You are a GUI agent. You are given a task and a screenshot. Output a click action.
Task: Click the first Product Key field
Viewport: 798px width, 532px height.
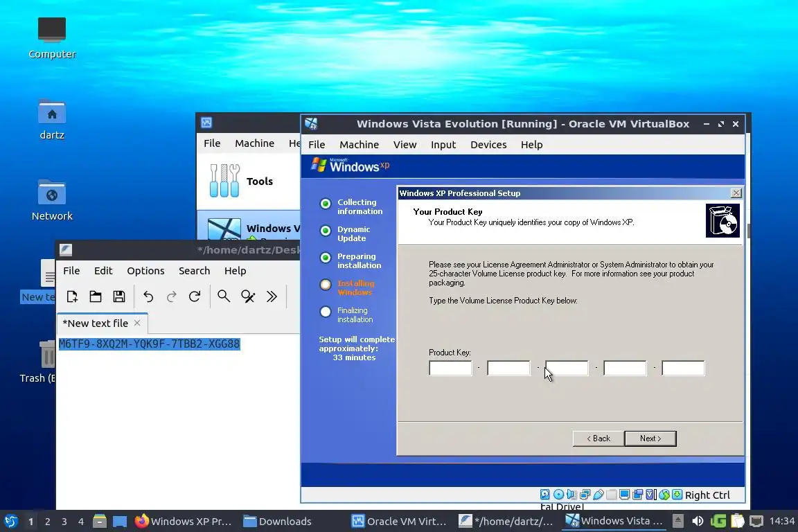(450, 368)
